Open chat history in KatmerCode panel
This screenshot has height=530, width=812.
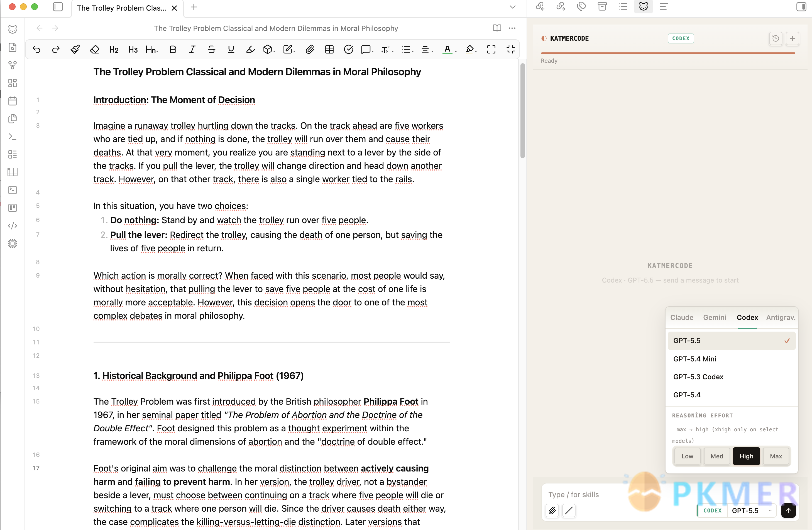[x=776, y=38]
